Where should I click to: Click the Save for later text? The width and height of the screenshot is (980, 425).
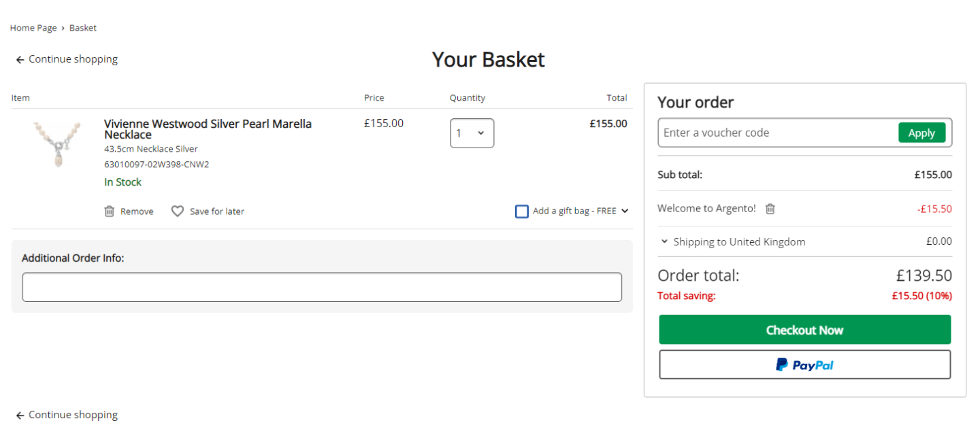point(216,211)
